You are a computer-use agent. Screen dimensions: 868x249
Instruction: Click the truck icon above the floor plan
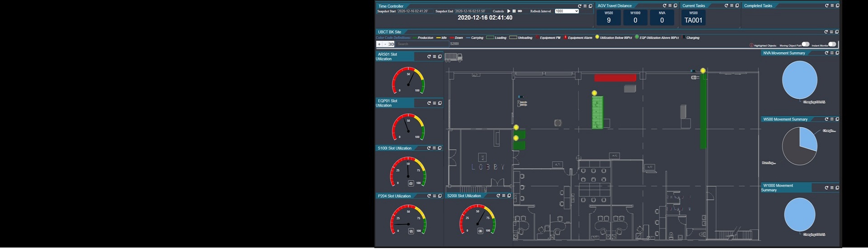(x=453, y=57)
